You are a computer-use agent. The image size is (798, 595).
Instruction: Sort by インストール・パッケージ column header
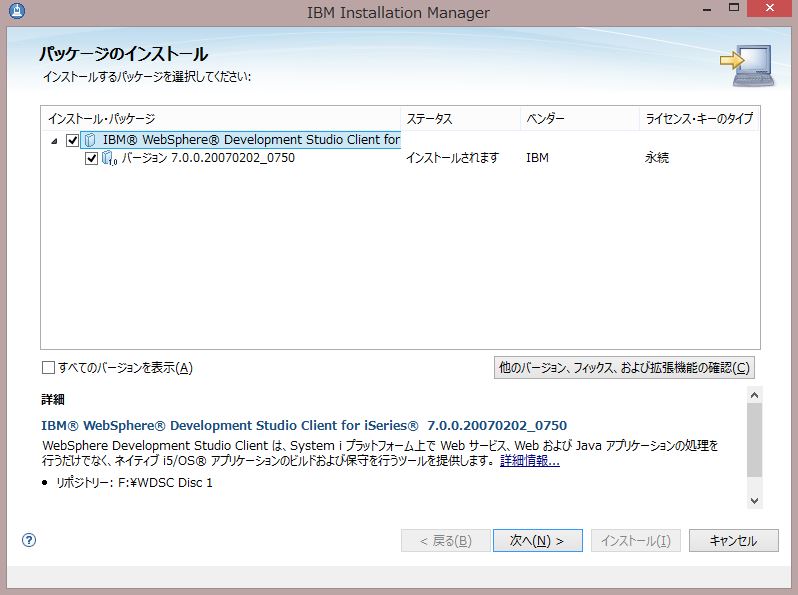pos(220,119)
